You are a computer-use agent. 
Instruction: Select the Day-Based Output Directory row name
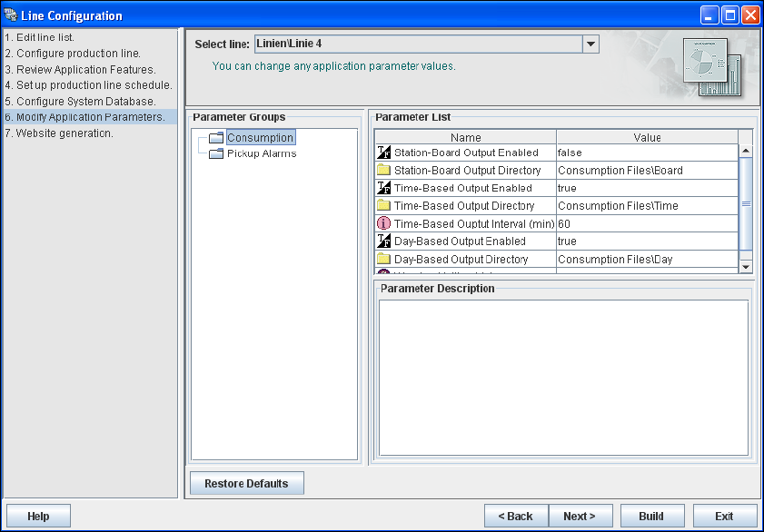(461, 259)
